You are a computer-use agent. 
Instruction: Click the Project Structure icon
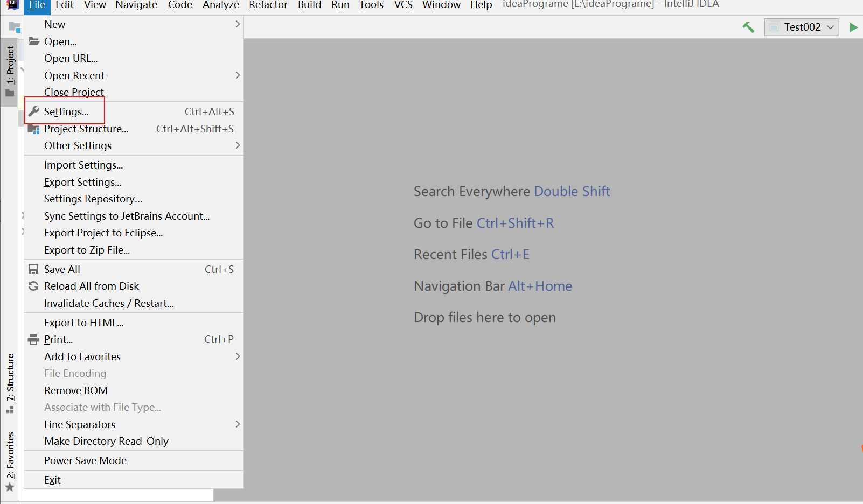(33, 129)
